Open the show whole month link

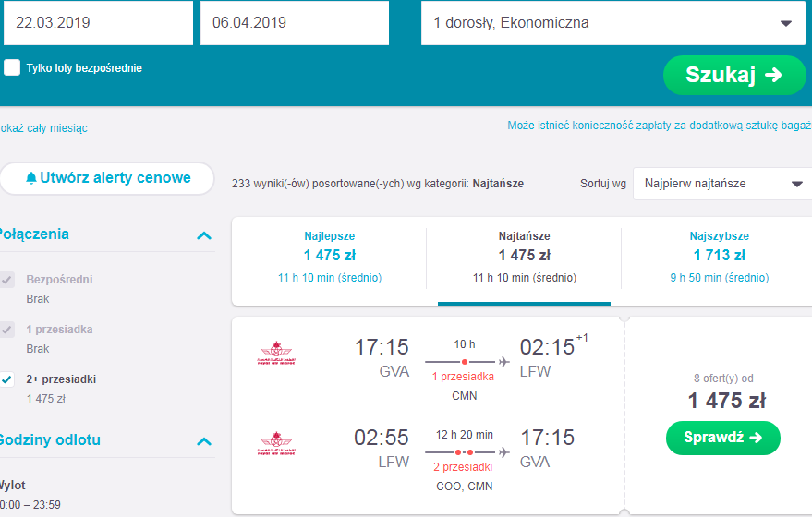tap(43, 128)
